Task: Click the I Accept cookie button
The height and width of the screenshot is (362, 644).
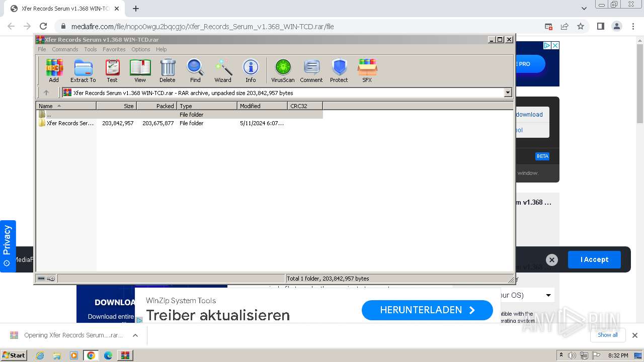Action: coord(594,259)
